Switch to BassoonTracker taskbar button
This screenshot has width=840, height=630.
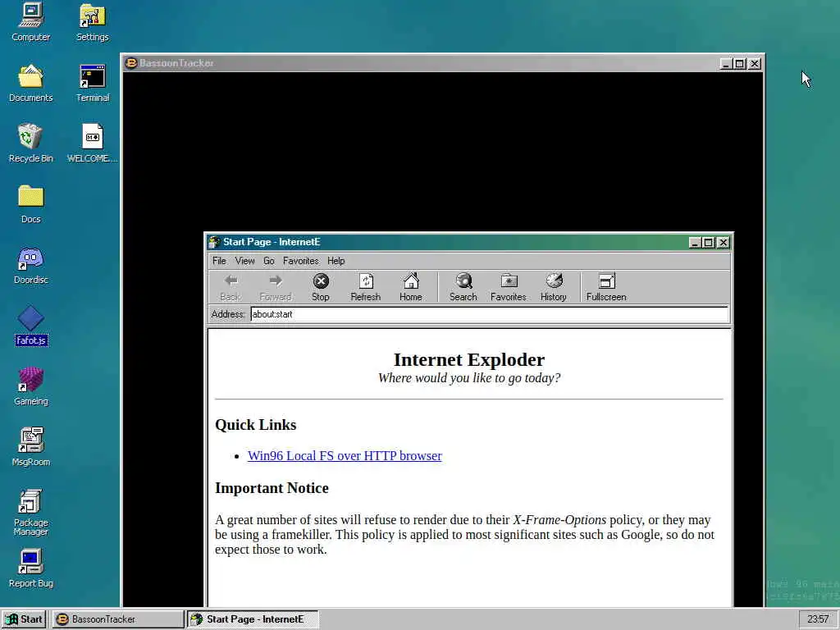118,619
